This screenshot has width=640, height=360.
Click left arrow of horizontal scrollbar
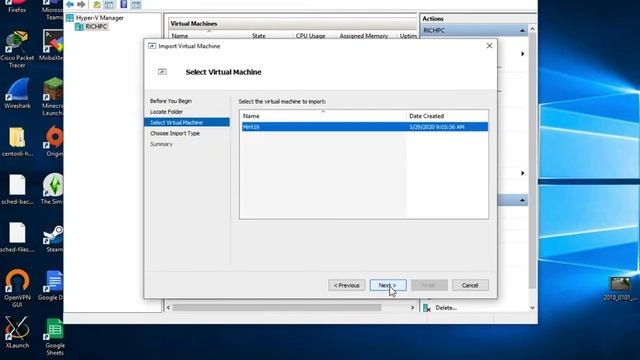168,308
